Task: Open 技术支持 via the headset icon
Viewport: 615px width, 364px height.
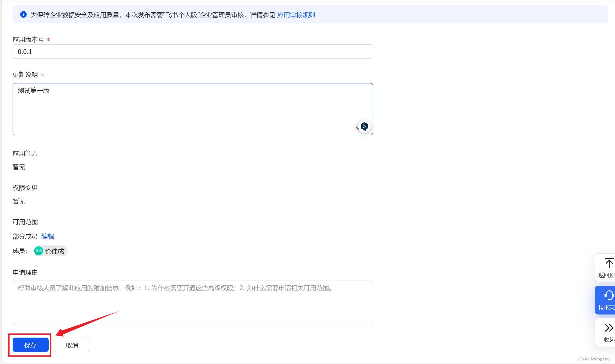Action: tap(609, 296)
